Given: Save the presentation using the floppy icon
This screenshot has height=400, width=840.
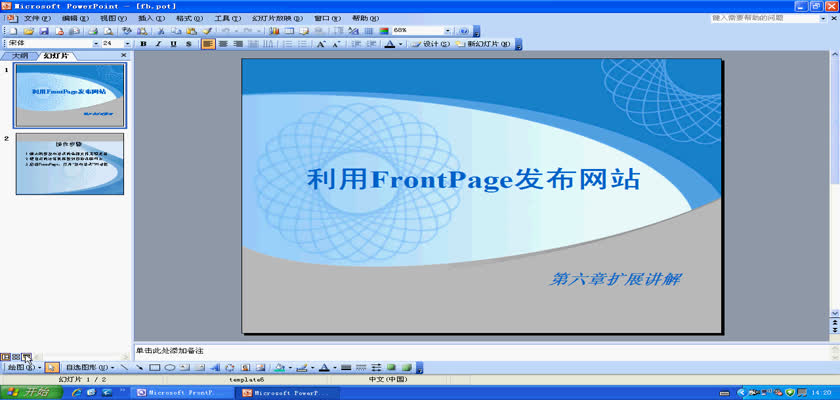Looking at the screenshot, I should point(44,31).
